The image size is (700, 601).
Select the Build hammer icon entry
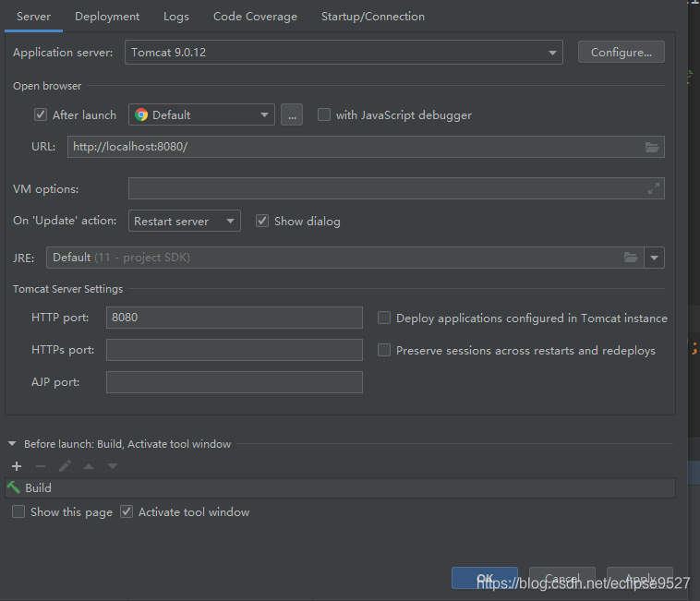click(14, 487)
